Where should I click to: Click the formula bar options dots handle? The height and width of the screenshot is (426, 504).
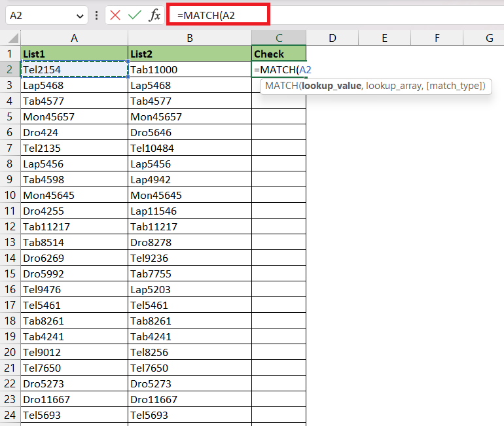[96, 15]
